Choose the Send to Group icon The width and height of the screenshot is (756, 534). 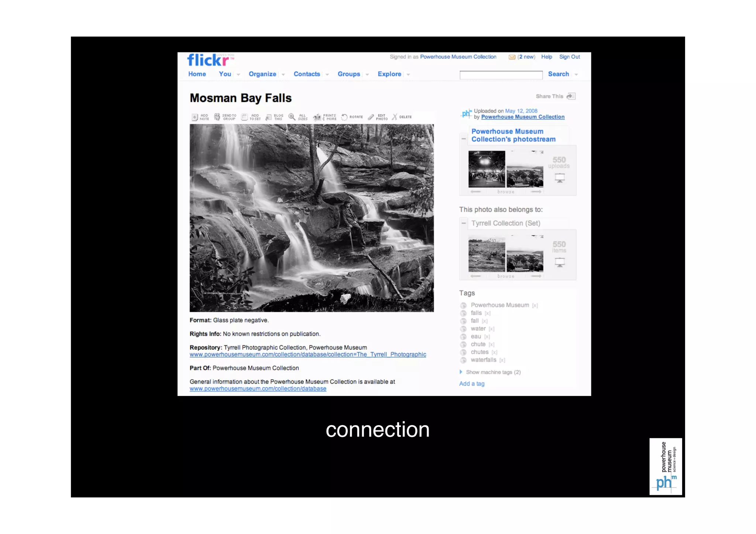pyautogui.click(x=217, y=117)
